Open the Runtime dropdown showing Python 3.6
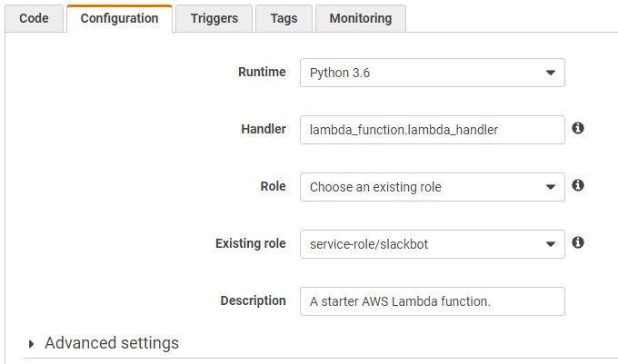The width and height of the screenshot is (618, 364). (x=432, y=73)
